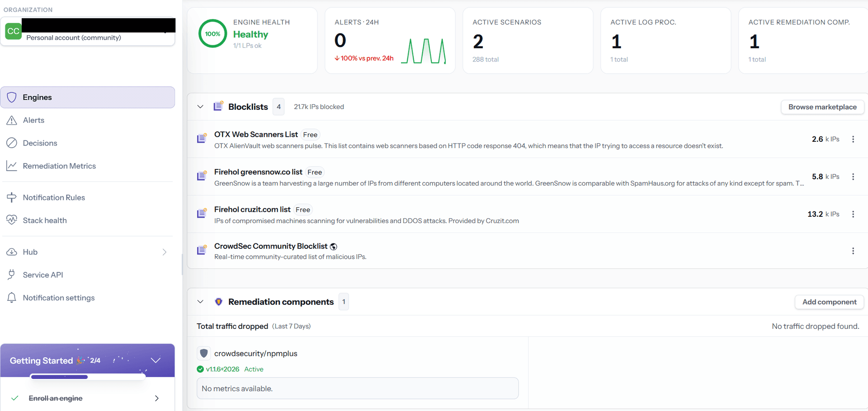Open the CrowdSec Community Blocklist title

click(x=271, y=246)
